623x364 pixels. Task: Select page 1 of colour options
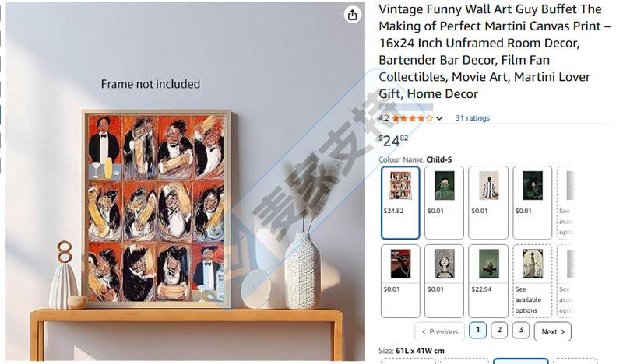point(477,331)
